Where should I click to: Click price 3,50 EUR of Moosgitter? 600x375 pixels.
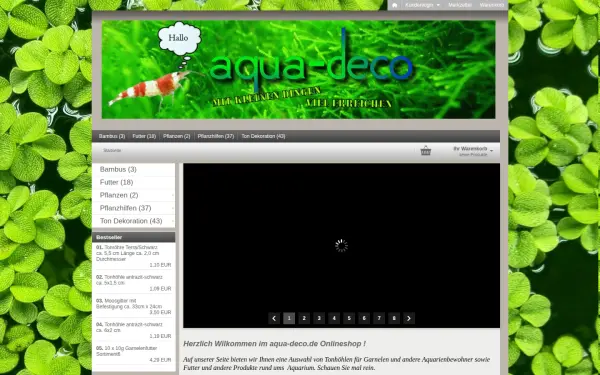(160, 313)
